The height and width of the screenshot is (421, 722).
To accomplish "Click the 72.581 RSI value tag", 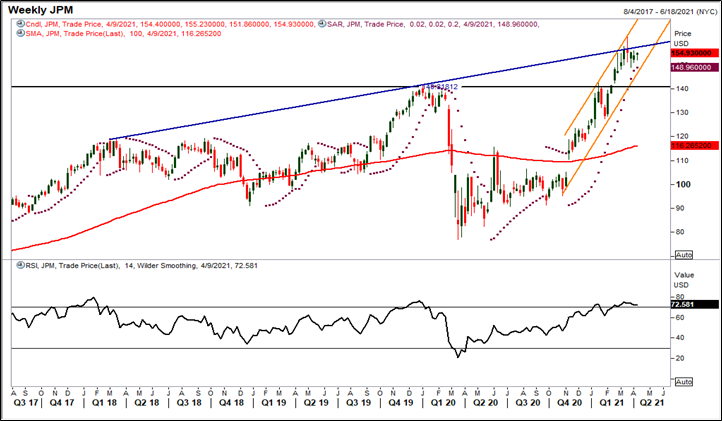I will point(694,304).
